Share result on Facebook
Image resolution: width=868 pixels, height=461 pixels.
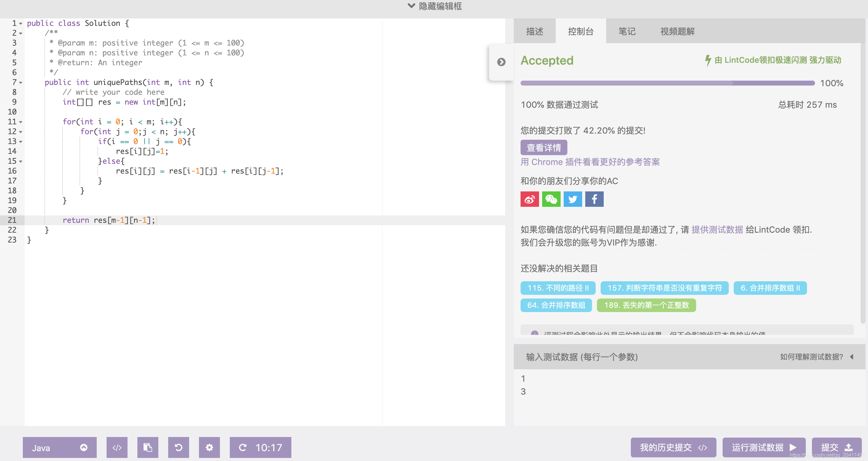594,199
